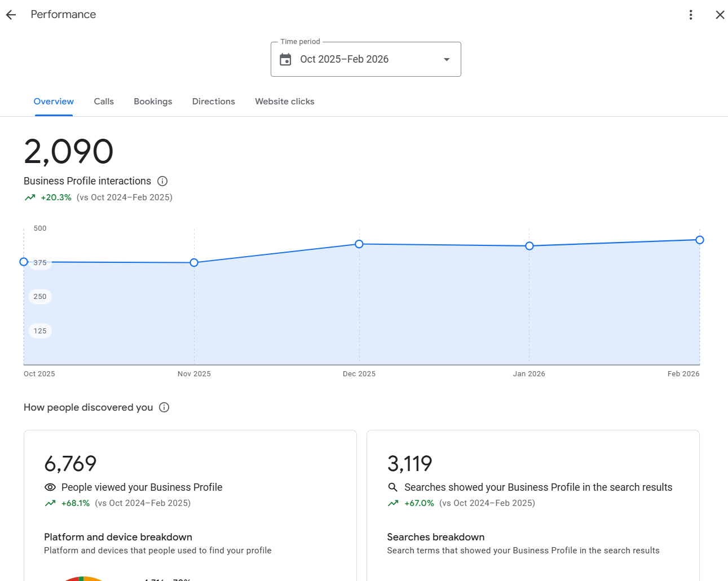Click the Dec 2025 axis label
This screenshot has width=728, height=581.
coord(359,374)
